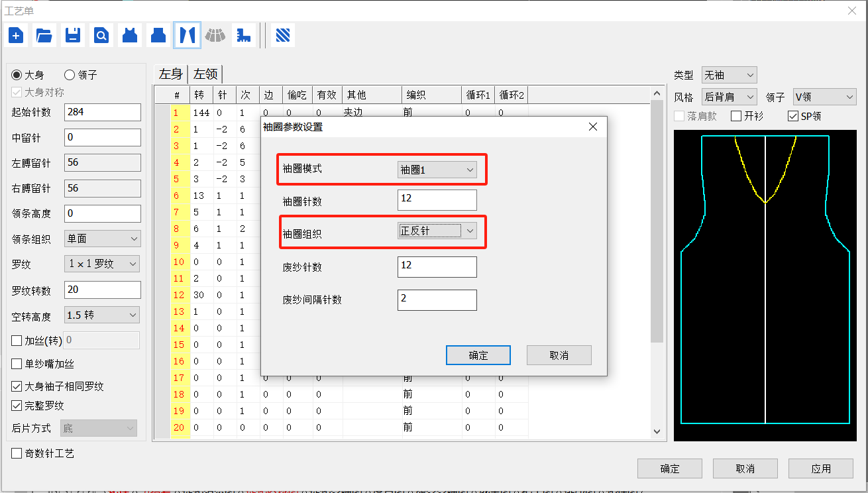
Task: Click 确定 in the 袖圈参数设置 dialog
Action: tap(478, 355)
